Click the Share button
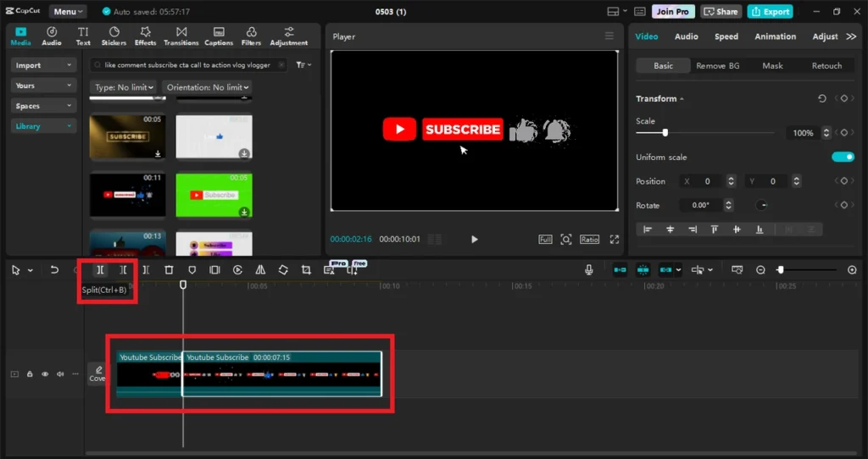This screenshot has height=459, width=868. click(721, 12)
